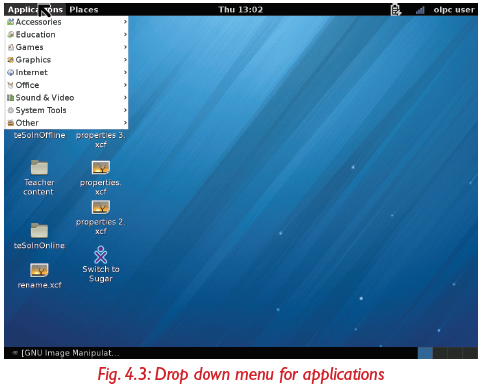Open the Office submenu

point(67,85)
